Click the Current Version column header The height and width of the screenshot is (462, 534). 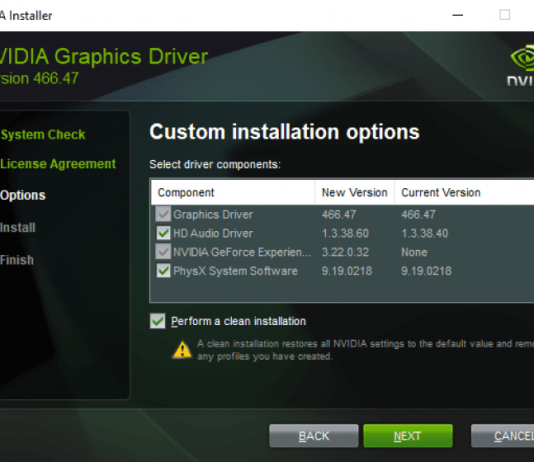pyautogui.click(x=464, y=193)
